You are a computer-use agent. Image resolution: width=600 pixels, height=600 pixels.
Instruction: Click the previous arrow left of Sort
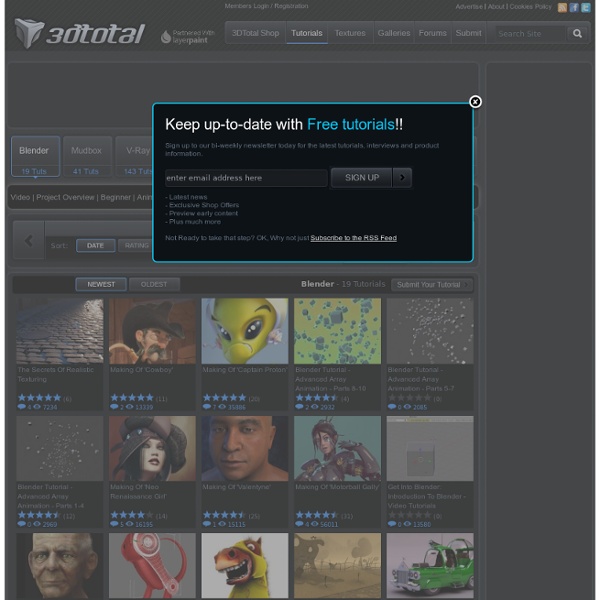(29, 241)
